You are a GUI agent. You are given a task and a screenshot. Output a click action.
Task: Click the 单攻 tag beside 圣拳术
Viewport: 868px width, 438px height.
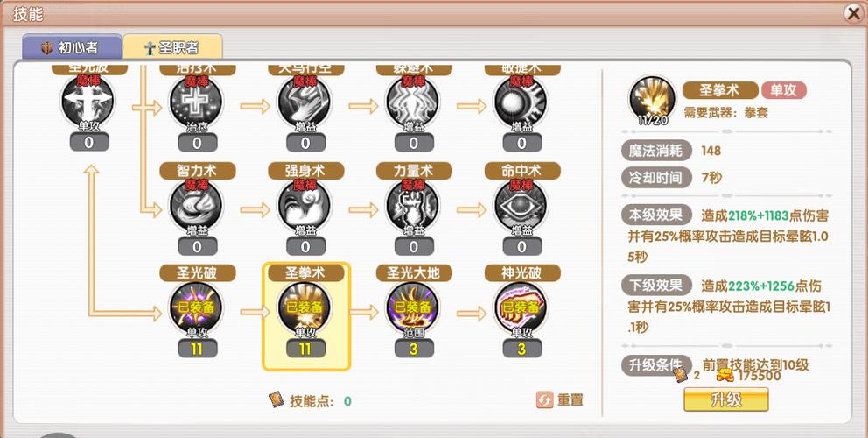[784, 90]
